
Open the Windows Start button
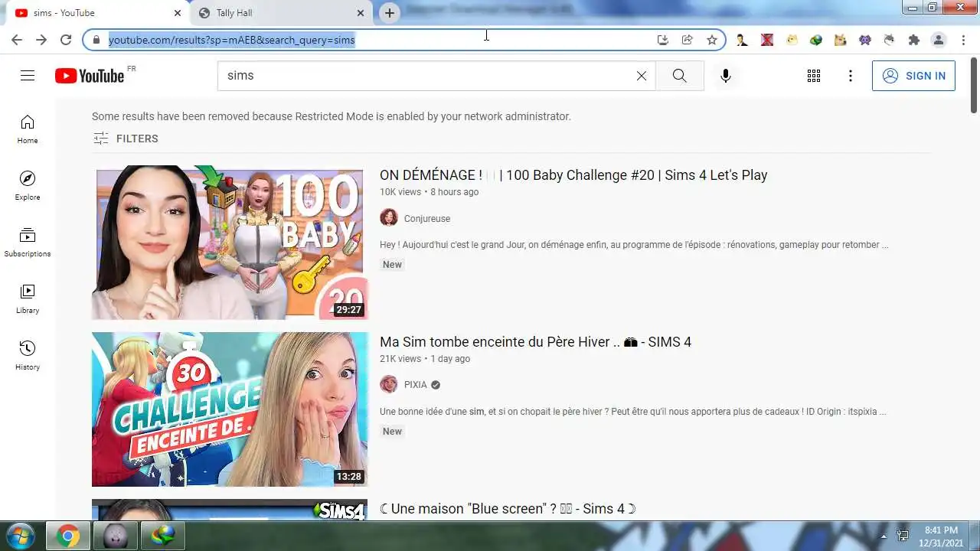21,536
